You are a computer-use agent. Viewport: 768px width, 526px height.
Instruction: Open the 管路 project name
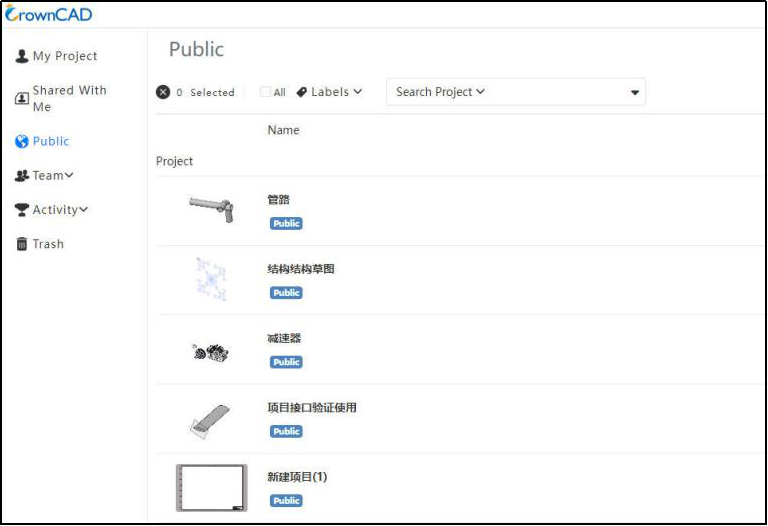point(279,200)
